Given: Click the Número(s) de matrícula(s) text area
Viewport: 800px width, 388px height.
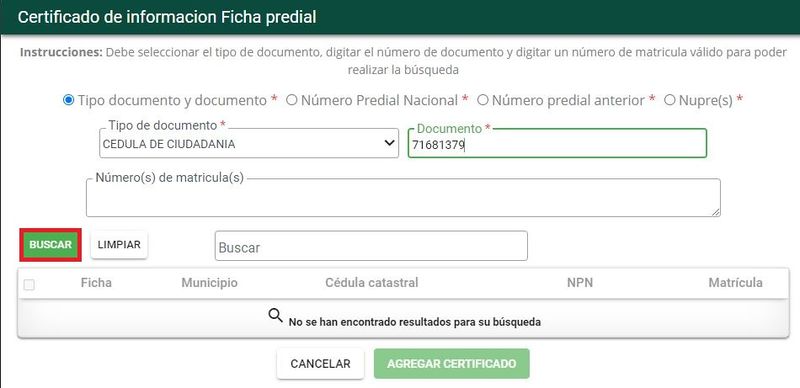Looking at the screenshot, I should point(403,198).
